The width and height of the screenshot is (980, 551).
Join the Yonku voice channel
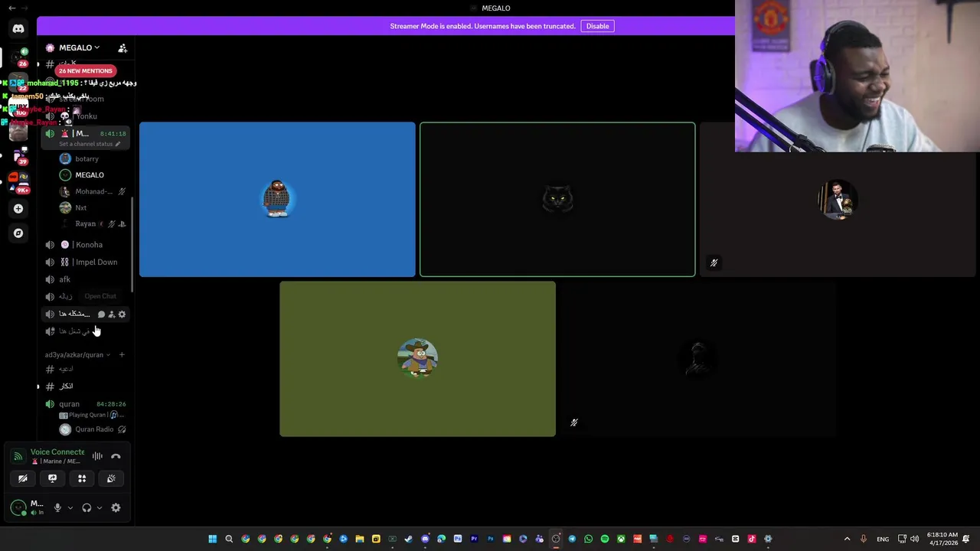pyautogui.click(x=84, y=116)
